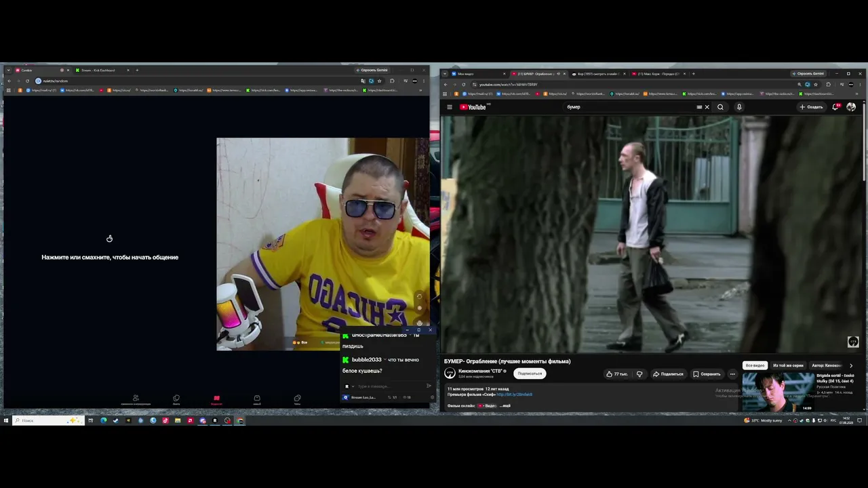Screen dimensions: 868x488
Task: Open Kick chat settings gear icon
Action: (432, 397)
